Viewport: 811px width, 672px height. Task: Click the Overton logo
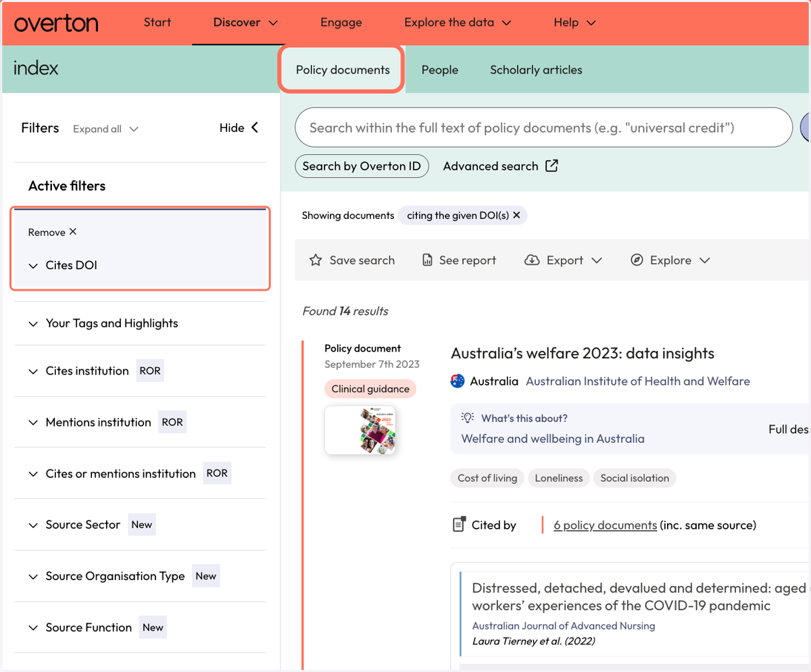pyautogui.click(x=56, y=22)
